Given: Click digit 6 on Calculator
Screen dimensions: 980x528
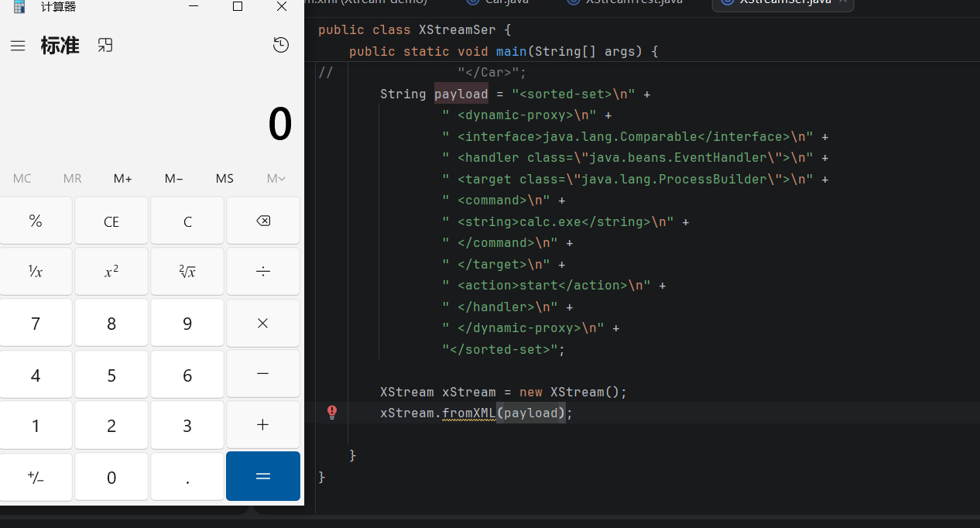Looking at the screenshot, I should [187, 374].
